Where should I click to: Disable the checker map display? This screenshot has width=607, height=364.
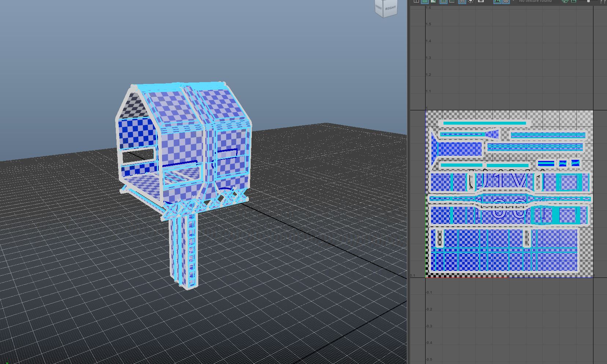pos(506,1)
